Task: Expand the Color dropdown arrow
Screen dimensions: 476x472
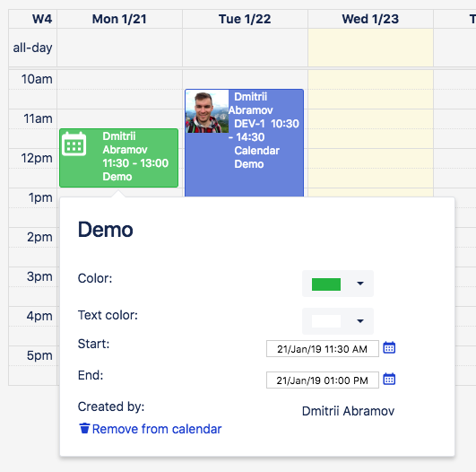Action: pos(360,284)
